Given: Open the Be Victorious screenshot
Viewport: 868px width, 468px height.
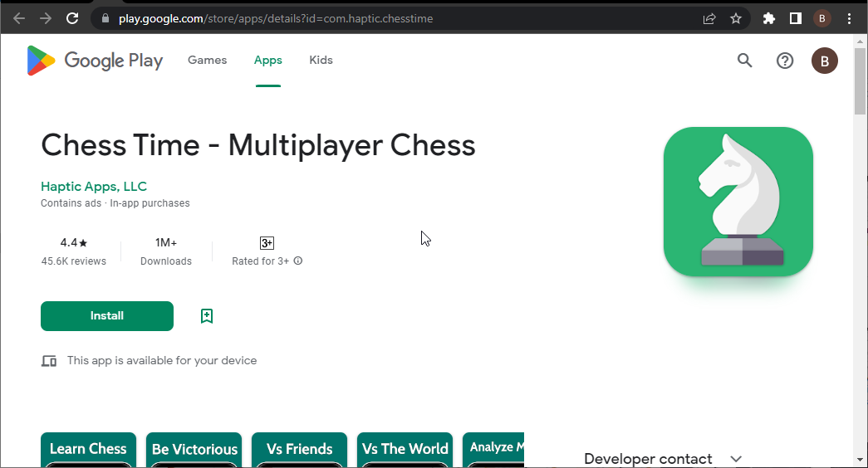Looking at the screenshot, I should [194, 450].
